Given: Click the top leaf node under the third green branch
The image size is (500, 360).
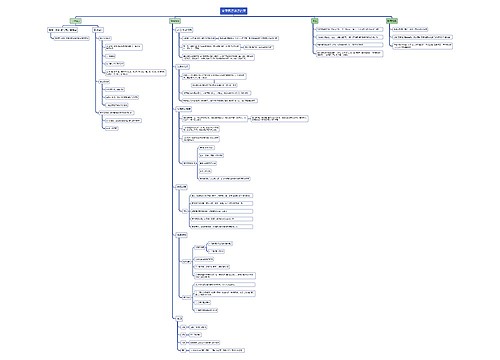Looking at the screenshot, I should point(349,29).
